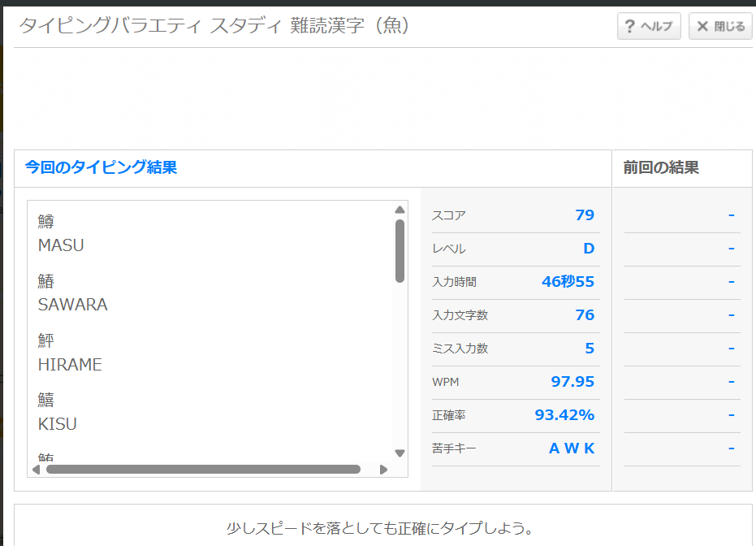Image resolution: width=756 pixels, height=546 pixels.
Task: Click the left arrow of horizontal scrollbar
Action: coord(36,470)
